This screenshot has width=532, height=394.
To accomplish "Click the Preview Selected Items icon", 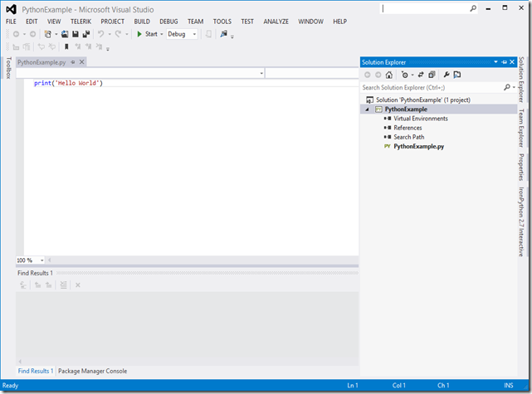I will click(x=457, y=75).
